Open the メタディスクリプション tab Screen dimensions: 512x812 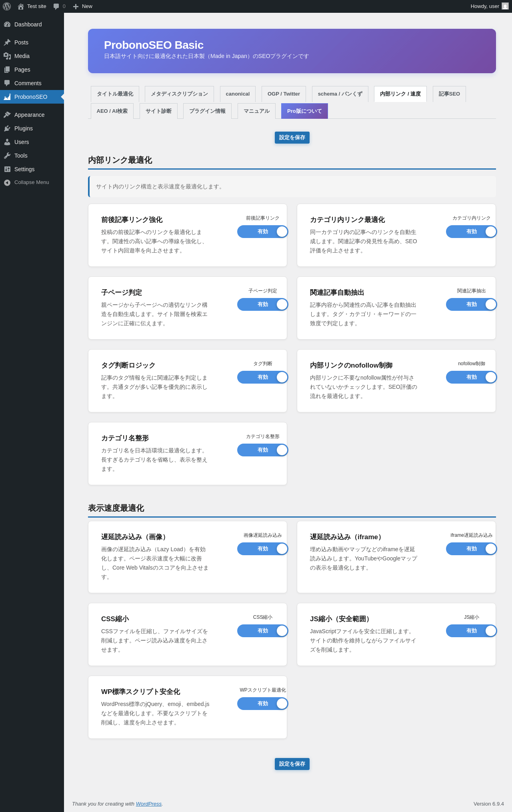pyautogui.click(x=179, y=94)
